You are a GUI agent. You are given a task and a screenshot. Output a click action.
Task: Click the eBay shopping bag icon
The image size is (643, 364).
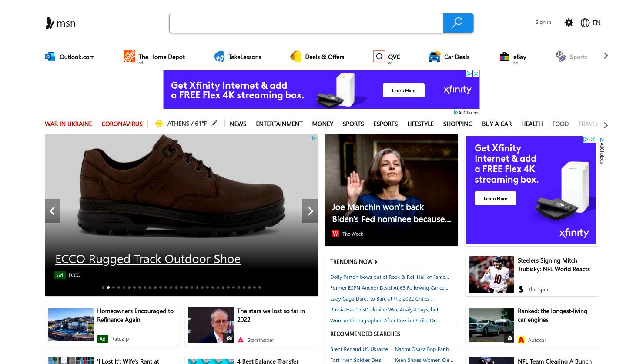(x=504, y=57)
